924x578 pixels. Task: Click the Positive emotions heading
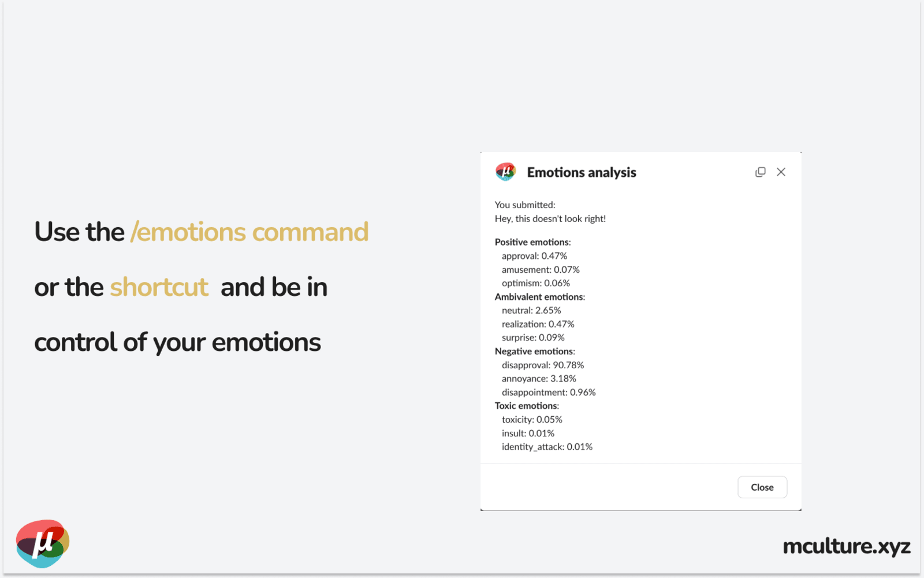tap(532, 242)
